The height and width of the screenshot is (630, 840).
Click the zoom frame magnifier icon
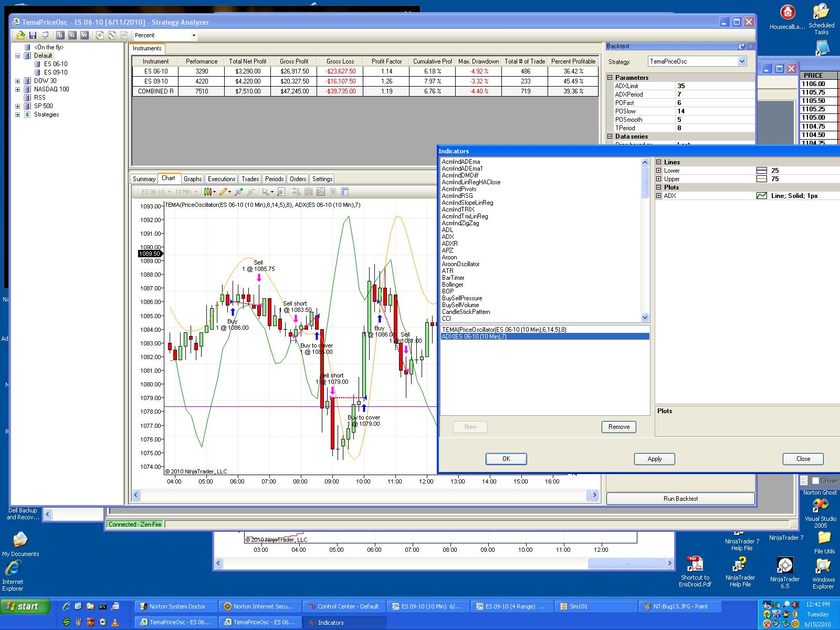tap(281, 192)
